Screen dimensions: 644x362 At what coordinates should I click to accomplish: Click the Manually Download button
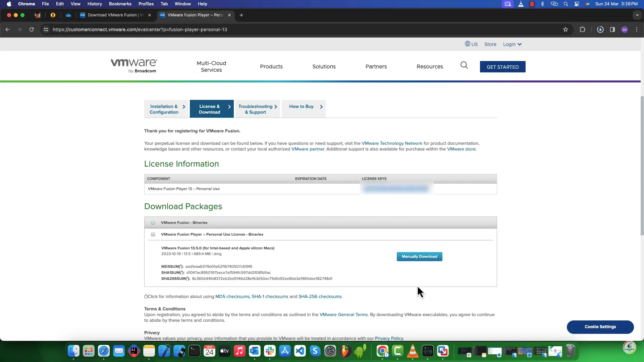click(x=419, y=256)
